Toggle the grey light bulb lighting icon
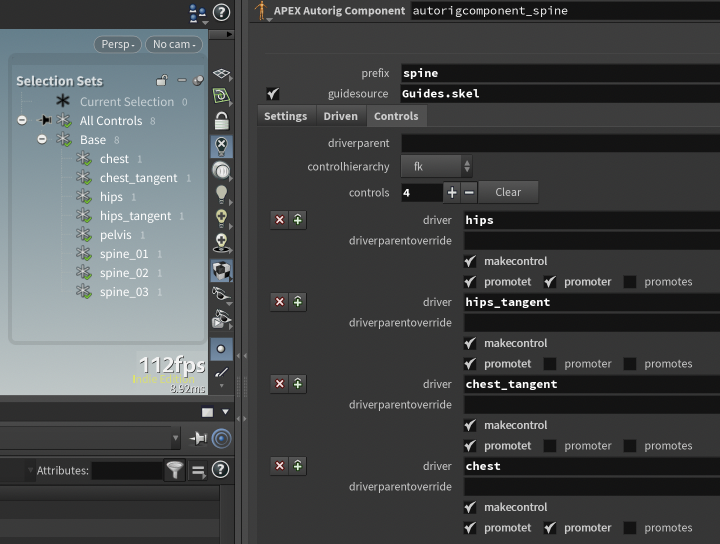Image resolution: width=720 pixels, height=544 pixels. coord(221,194)
